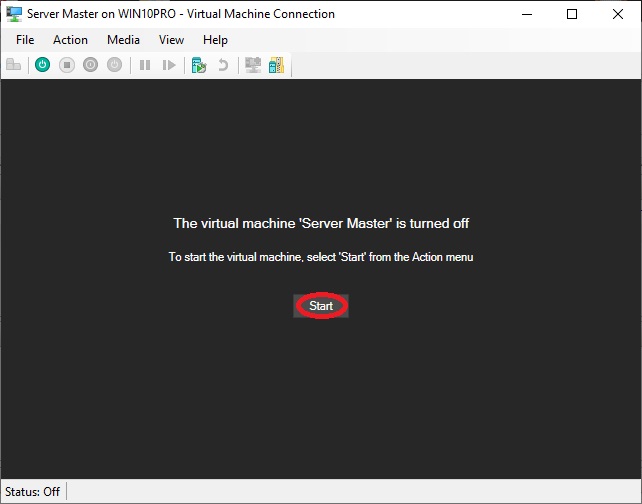Click the Reset toolbar icon

tap(169, 65)
